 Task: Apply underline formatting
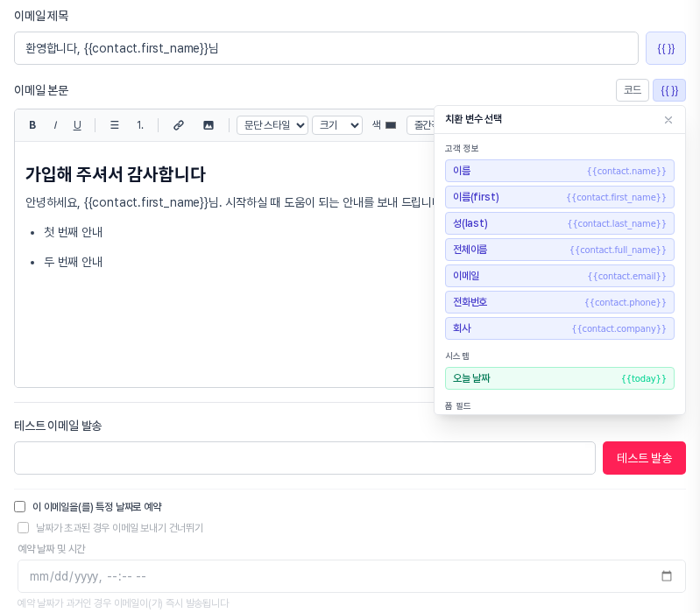pyautogui.click(x=77, y=125)
